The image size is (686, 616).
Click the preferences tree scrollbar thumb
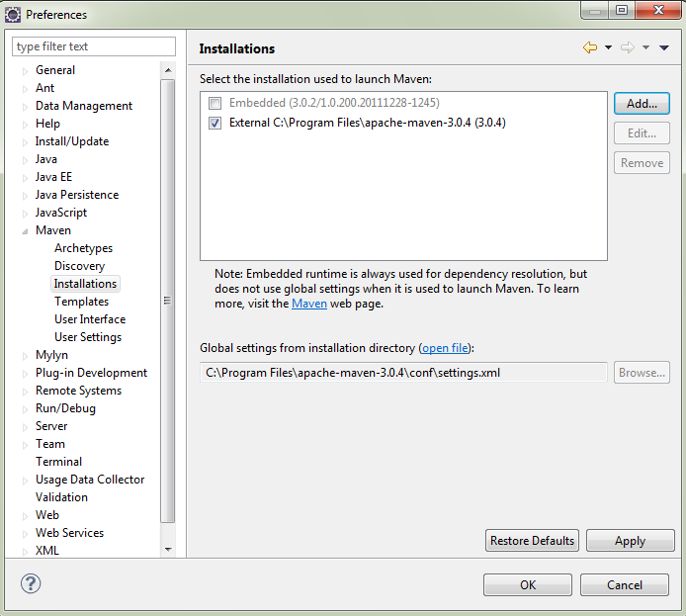coord(168,301)
